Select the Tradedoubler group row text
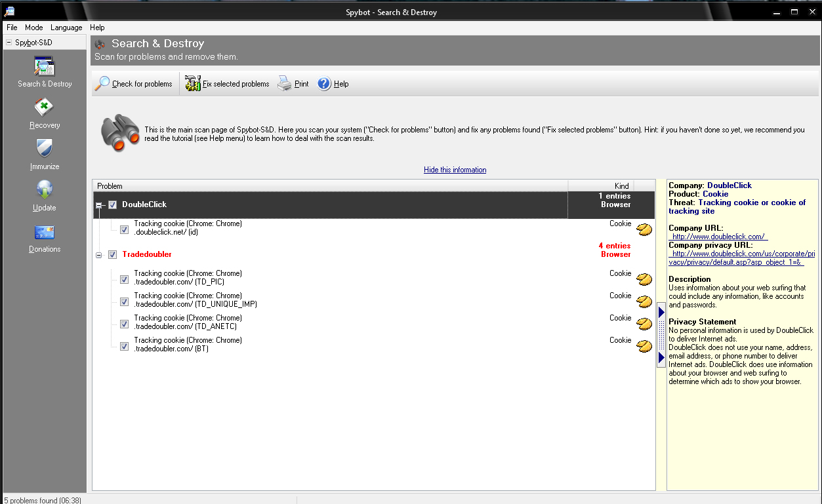 (x=147, y=254)
